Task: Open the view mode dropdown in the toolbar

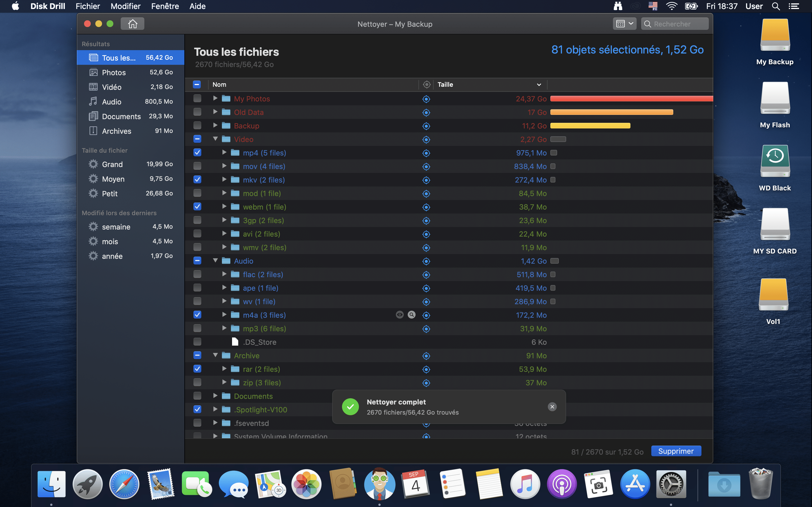Action: coord(625,24)
